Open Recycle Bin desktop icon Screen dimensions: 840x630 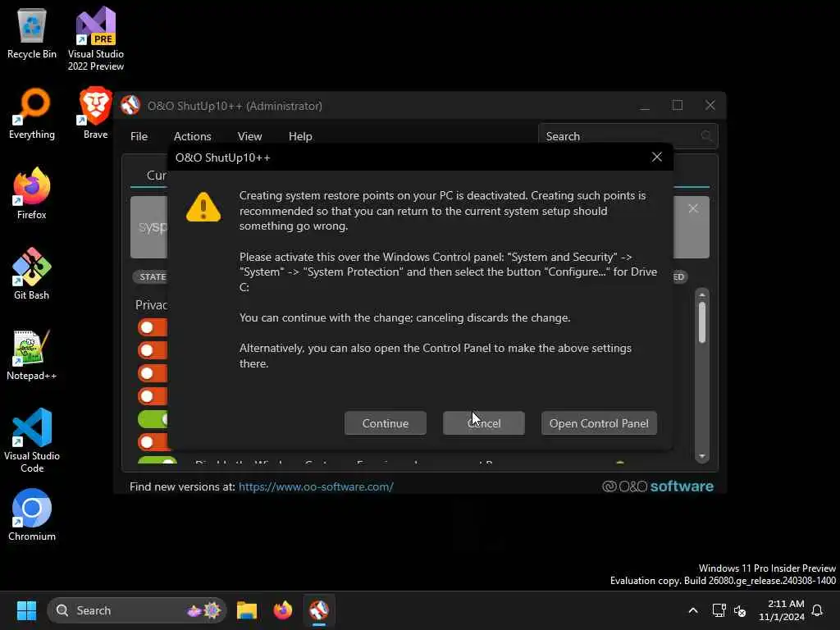32,34
